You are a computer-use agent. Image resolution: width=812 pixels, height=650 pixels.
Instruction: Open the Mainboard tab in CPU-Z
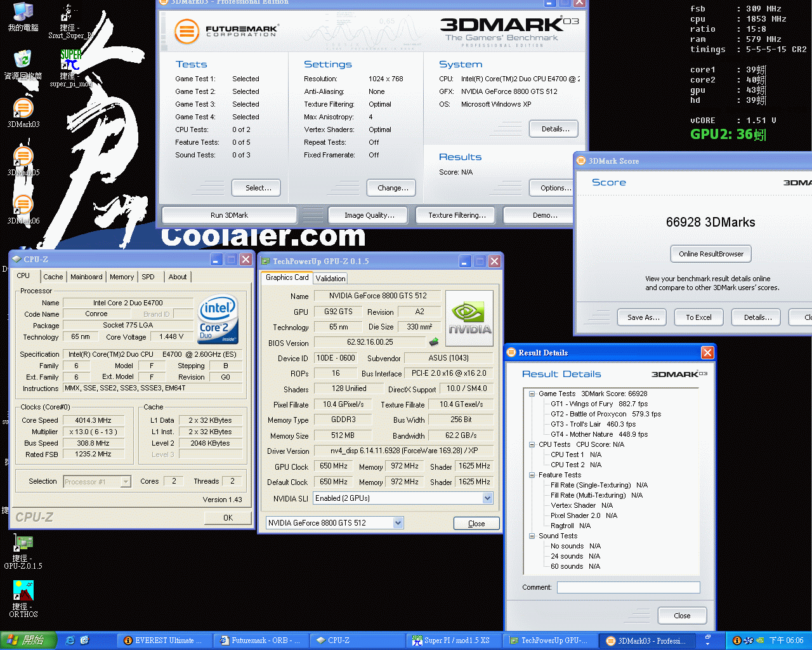coord(86,277)
